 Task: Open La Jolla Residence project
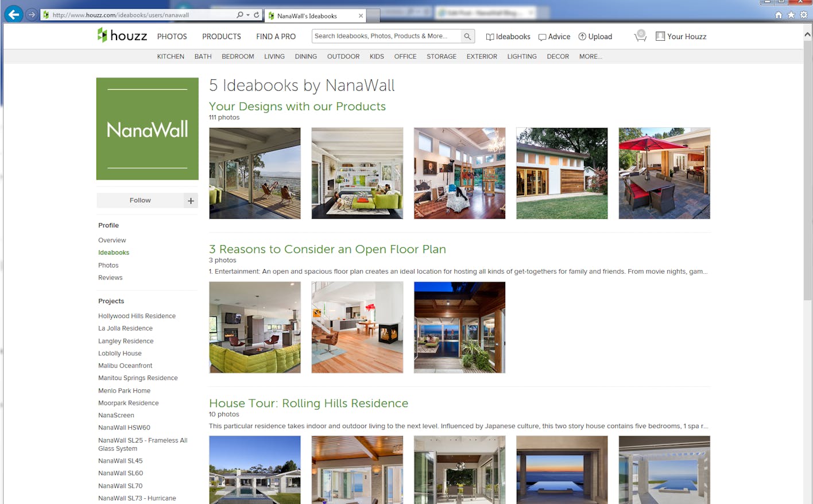tap(125, 328)
